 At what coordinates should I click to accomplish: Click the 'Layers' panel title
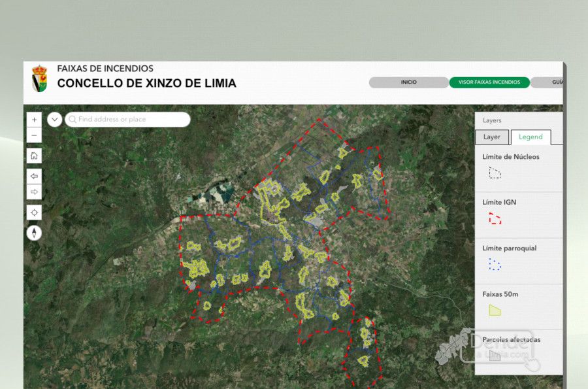pyautogui.click(x=492, y=120)
